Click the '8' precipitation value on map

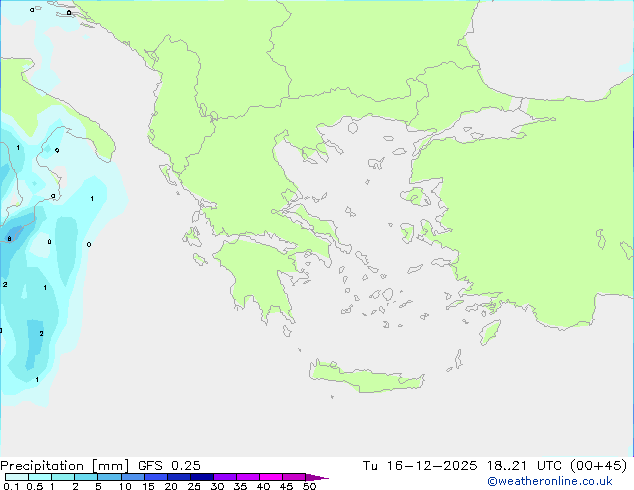(x=9, y=239)
